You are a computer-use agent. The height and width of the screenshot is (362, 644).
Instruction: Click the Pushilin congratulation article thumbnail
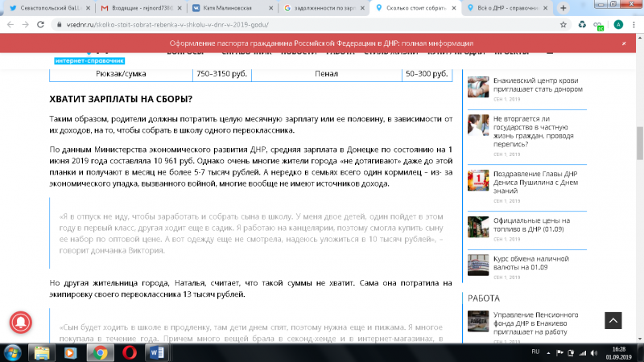click(x=478, y=179)
